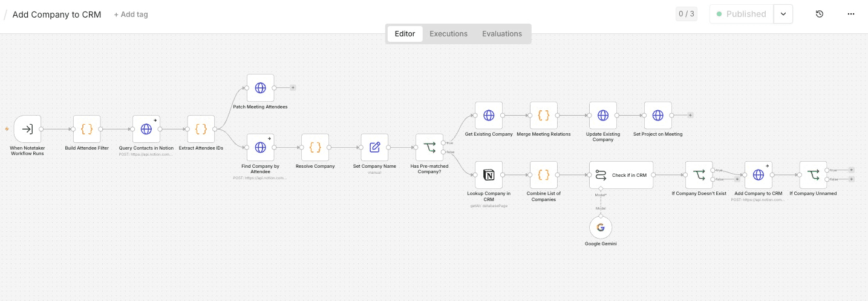Viewport: 868px width, 301px height.
Task: Click the Google Gemini label text
Action: (601, 244)
